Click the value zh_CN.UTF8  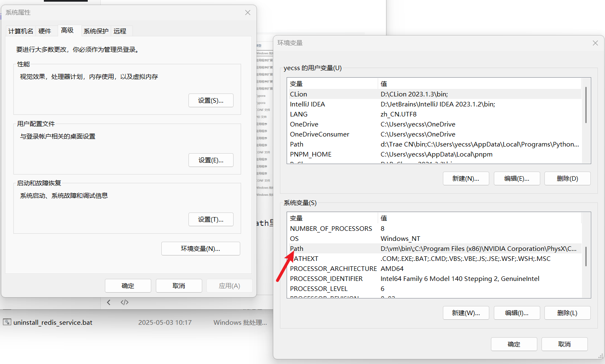tap(399, 114)
